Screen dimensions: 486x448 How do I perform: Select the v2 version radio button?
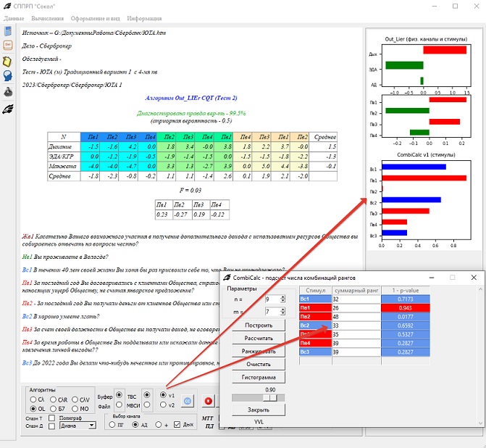click(x=164, y=405)
